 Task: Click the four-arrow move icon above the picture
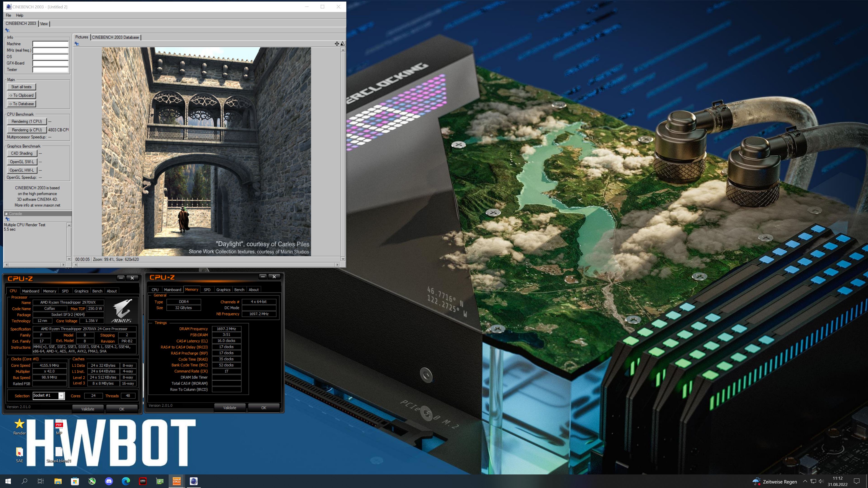pyautogui.click(x=337, y=43)
